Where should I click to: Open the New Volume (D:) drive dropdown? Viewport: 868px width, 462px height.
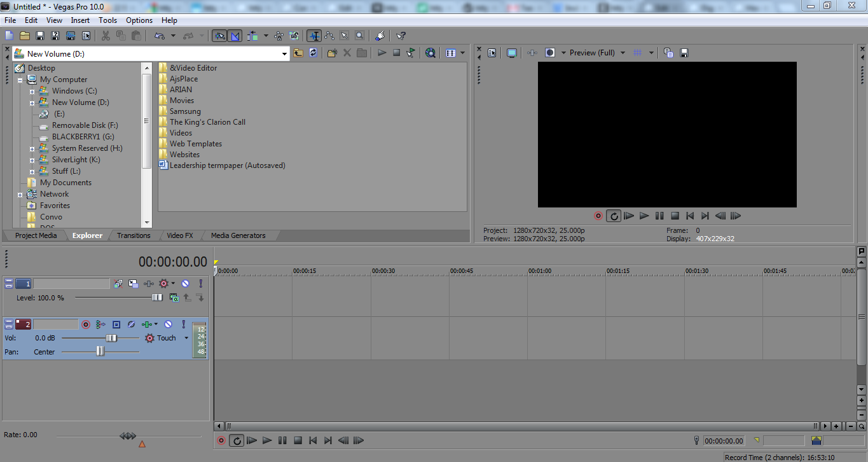285,54
